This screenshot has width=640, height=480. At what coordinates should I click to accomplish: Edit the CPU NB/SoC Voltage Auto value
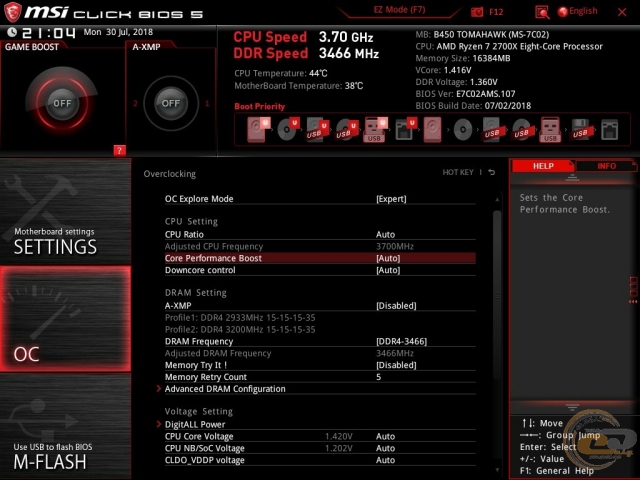pos(385,448)
